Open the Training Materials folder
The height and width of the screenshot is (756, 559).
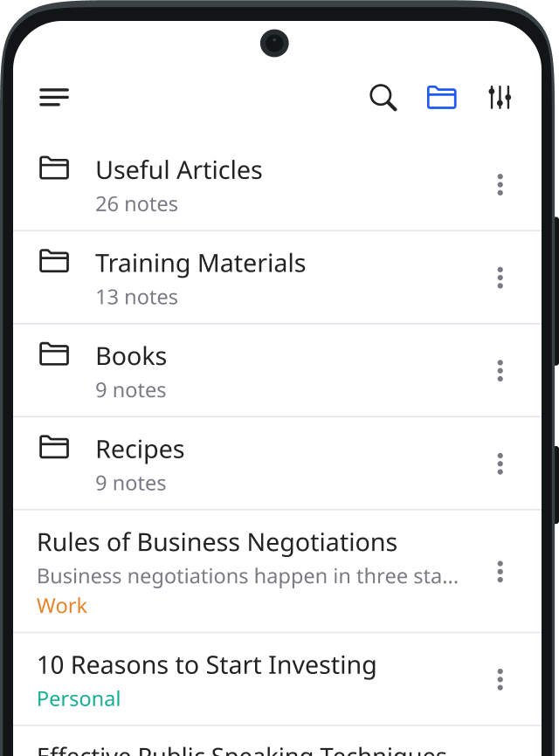(x=200, y=264)
